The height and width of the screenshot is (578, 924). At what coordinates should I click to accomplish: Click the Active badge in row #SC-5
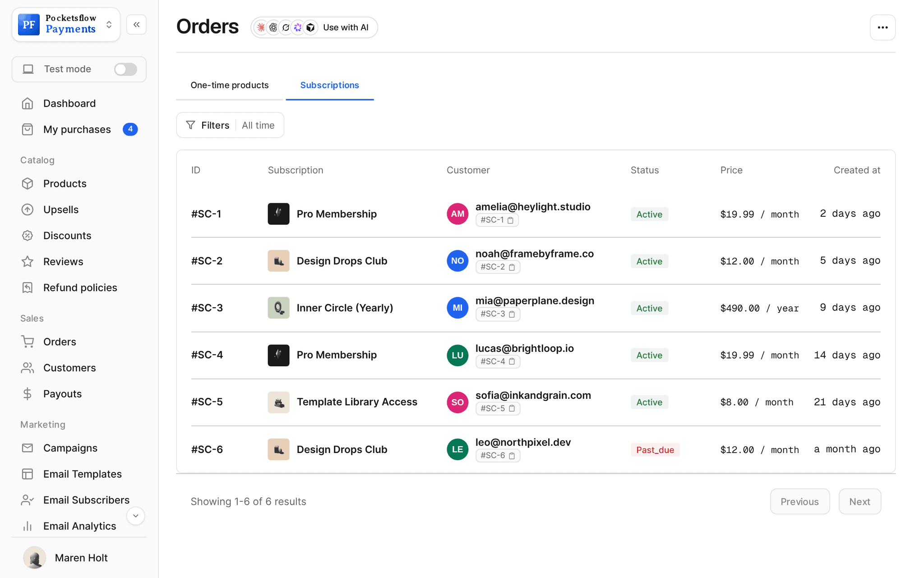pos(649,402)
